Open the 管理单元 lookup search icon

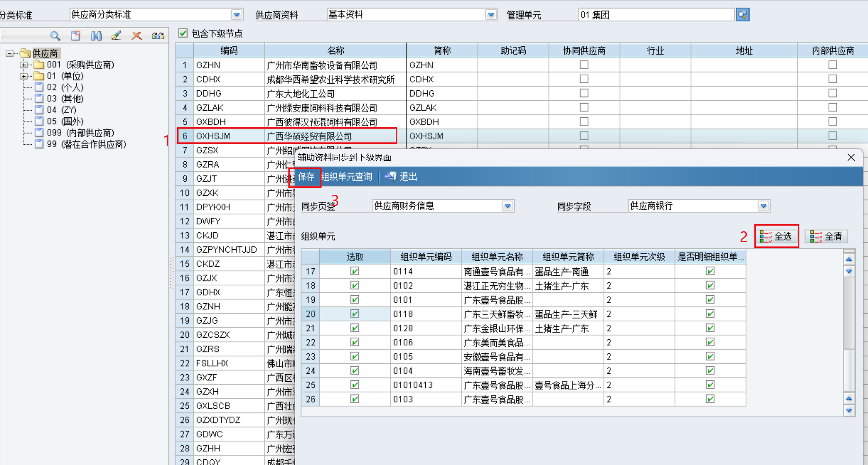point(743,15)
